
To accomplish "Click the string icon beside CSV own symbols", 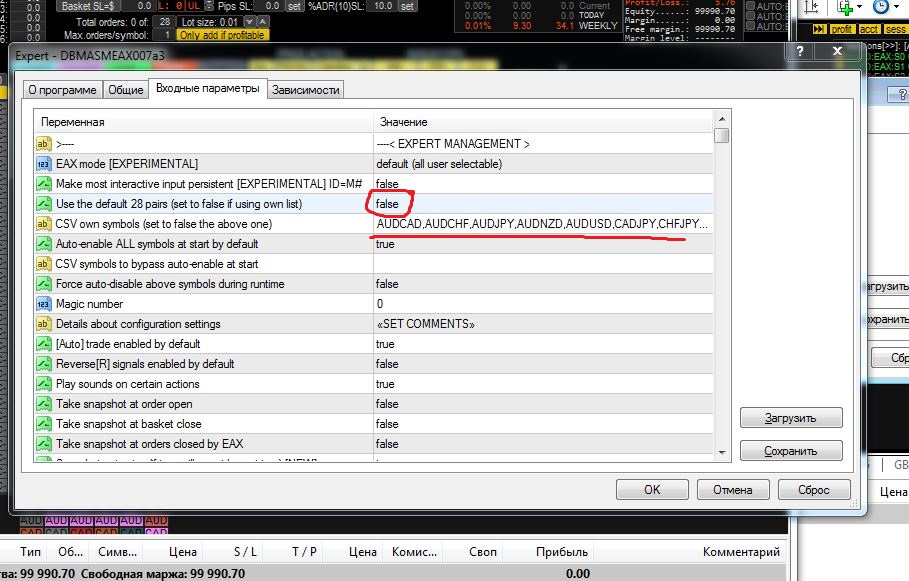I will (x=43, y=224).
